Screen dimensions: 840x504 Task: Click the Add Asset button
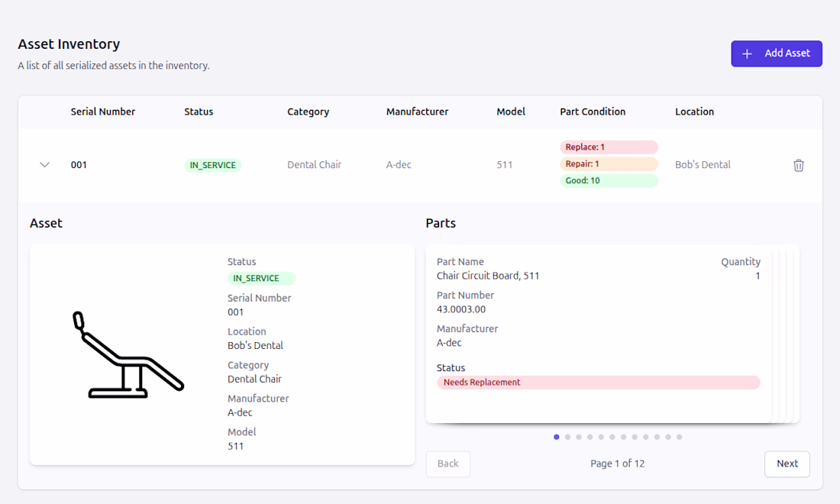(776, 53)
